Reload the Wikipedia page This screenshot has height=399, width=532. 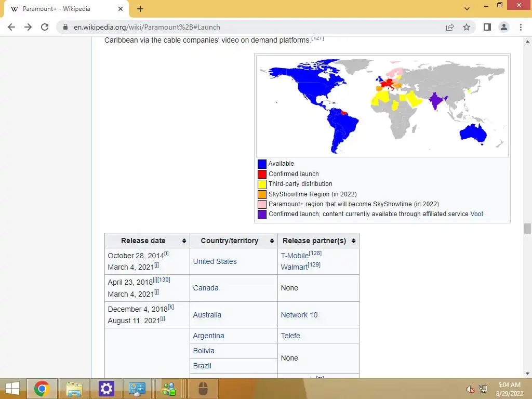45,27
